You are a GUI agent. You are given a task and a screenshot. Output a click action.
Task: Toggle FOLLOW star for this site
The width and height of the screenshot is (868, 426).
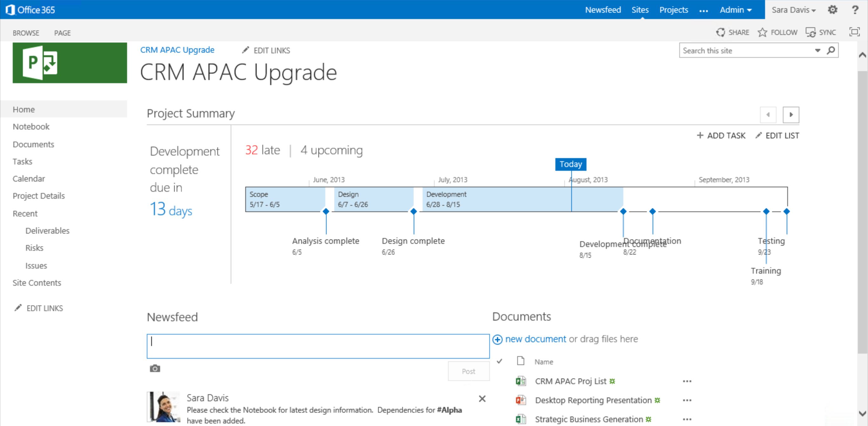pos(763,32)
